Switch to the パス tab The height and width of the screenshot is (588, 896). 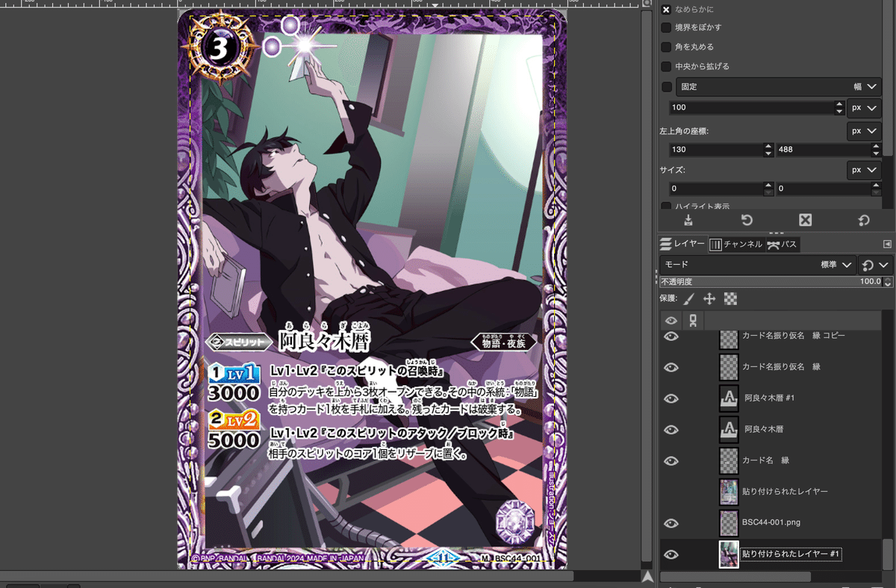coord(783,244)
